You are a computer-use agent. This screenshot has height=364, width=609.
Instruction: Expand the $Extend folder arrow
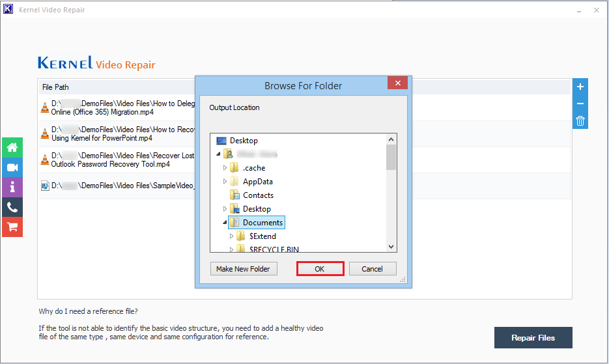[x=231, y=236]
